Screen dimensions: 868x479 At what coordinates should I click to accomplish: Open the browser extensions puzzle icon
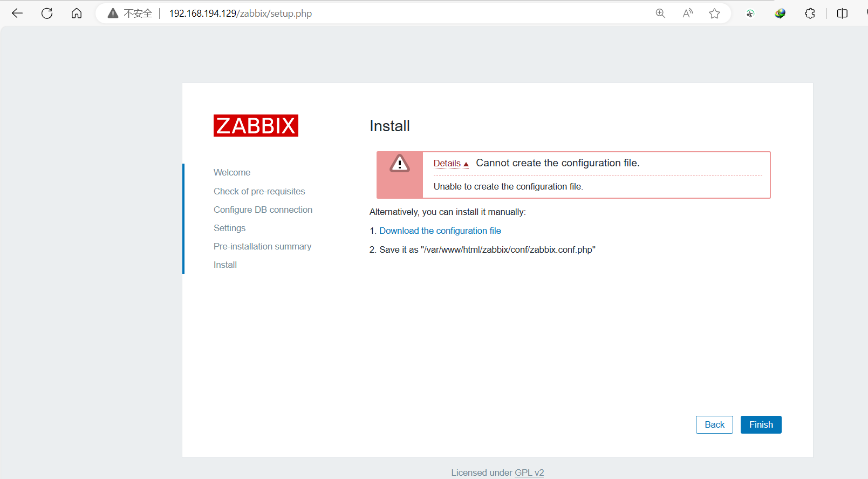pyautogui.click(x=810, y=14)
